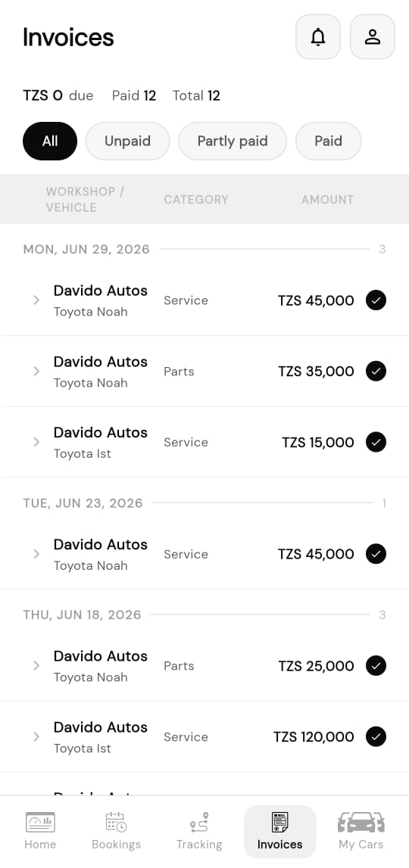
Task: Open the Tracking route icon
Action: (x=199, y=822)
